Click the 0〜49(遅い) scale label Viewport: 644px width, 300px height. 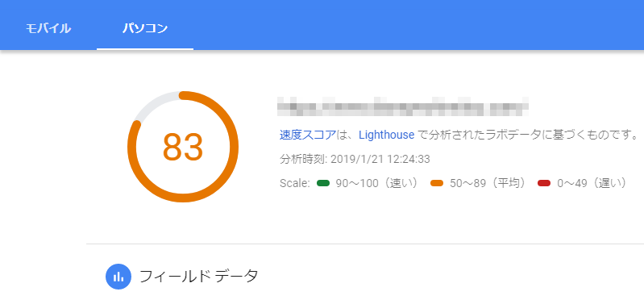click(x=592, y=183)
